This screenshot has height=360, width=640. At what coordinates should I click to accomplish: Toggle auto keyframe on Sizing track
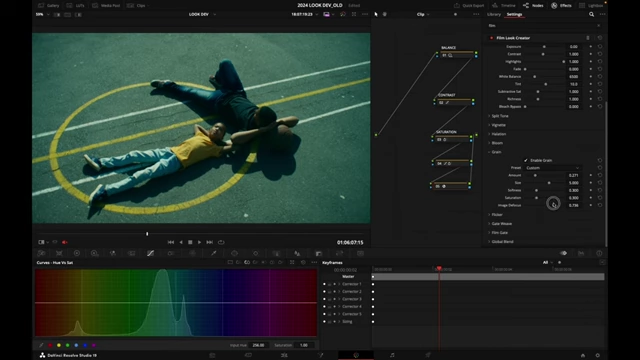tap(334, 321)
